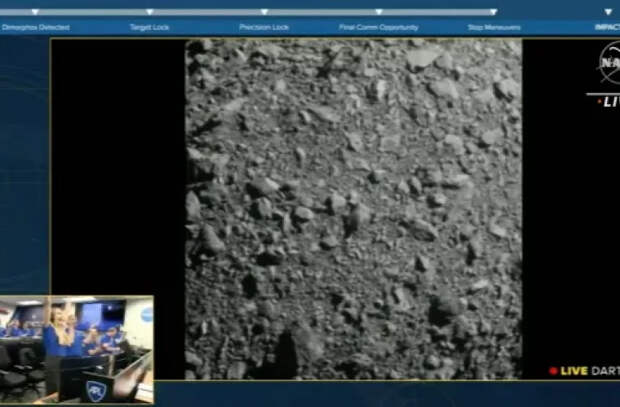Click the red LIVE DART indicator dot
This screenshot has width=620, height=407.
[553, 371]
